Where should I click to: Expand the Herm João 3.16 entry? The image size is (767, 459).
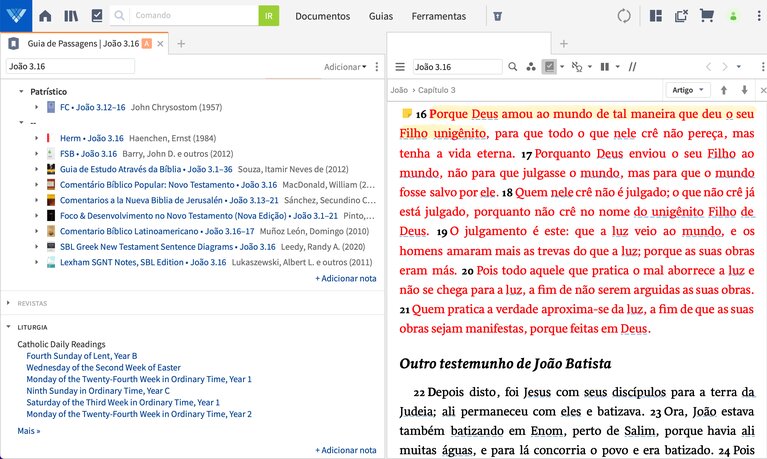(x=36, y=138)
